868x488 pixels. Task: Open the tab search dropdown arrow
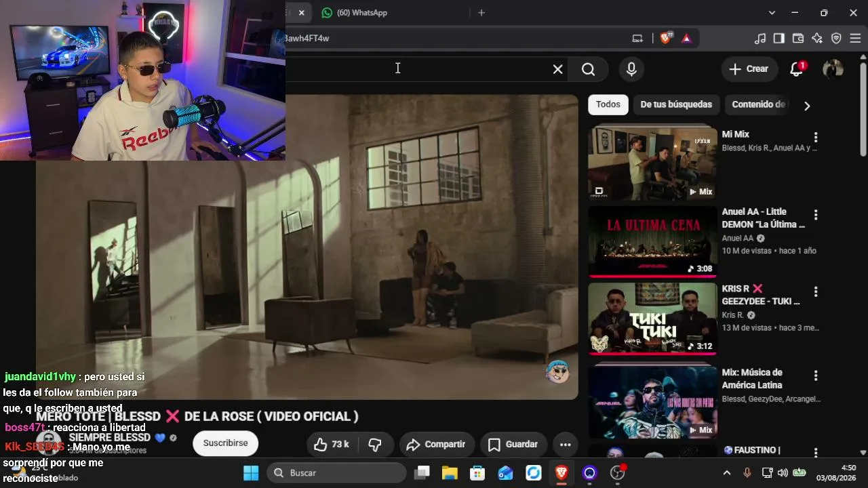pos(772,13)
